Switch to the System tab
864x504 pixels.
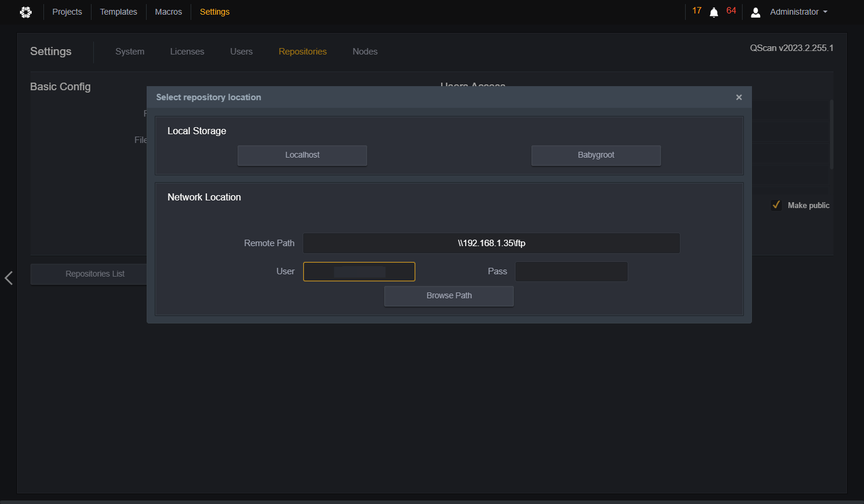[130, 52]
